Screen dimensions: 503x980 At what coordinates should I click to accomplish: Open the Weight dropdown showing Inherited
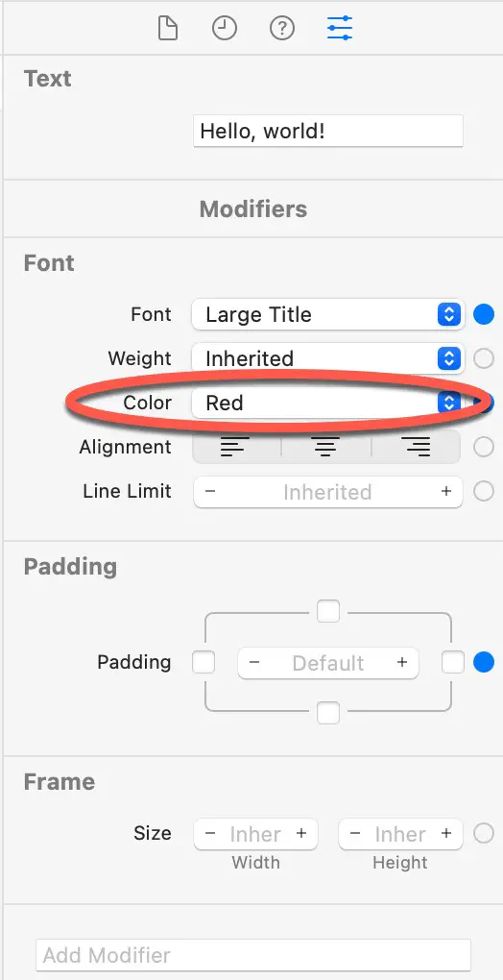(328, 358)
